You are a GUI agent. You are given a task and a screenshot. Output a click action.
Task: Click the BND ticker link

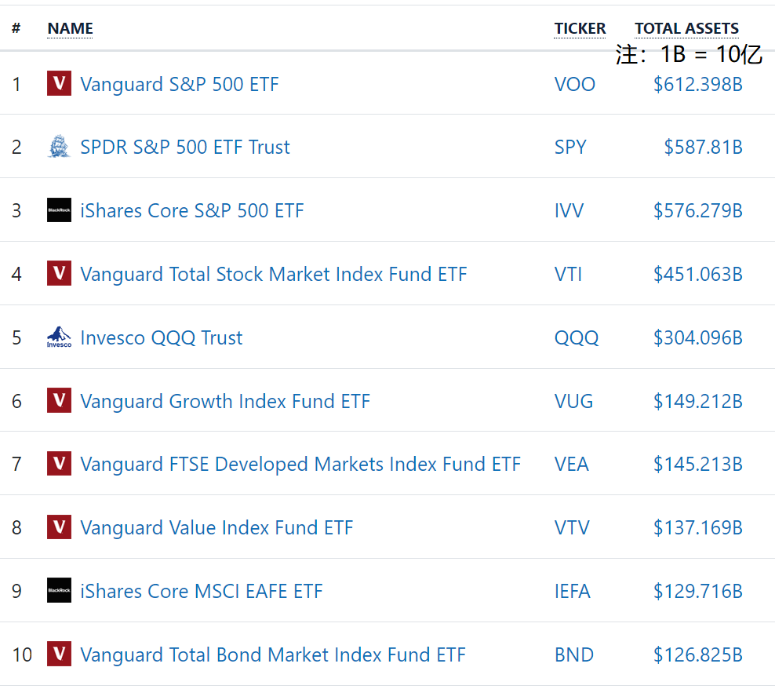tap(573, 654)
